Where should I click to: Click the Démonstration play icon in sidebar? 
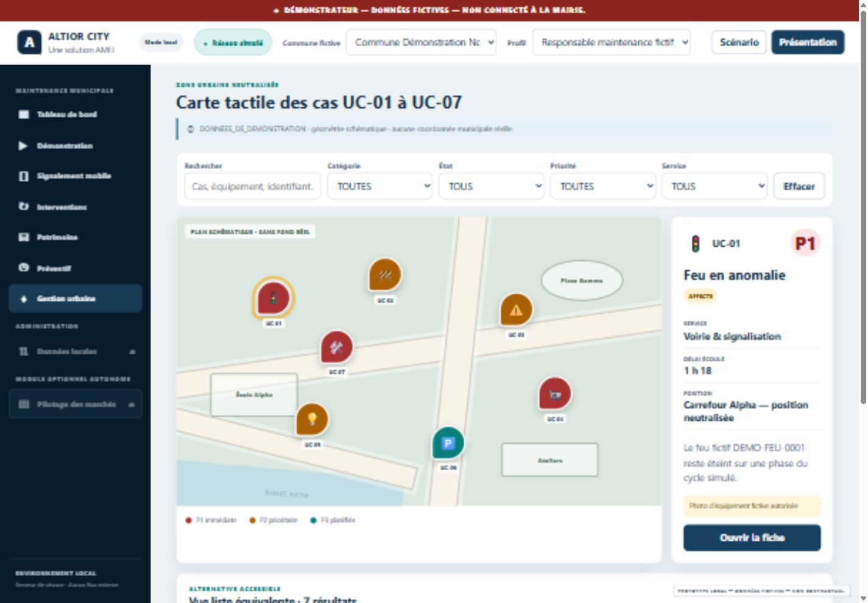[23, 146]
